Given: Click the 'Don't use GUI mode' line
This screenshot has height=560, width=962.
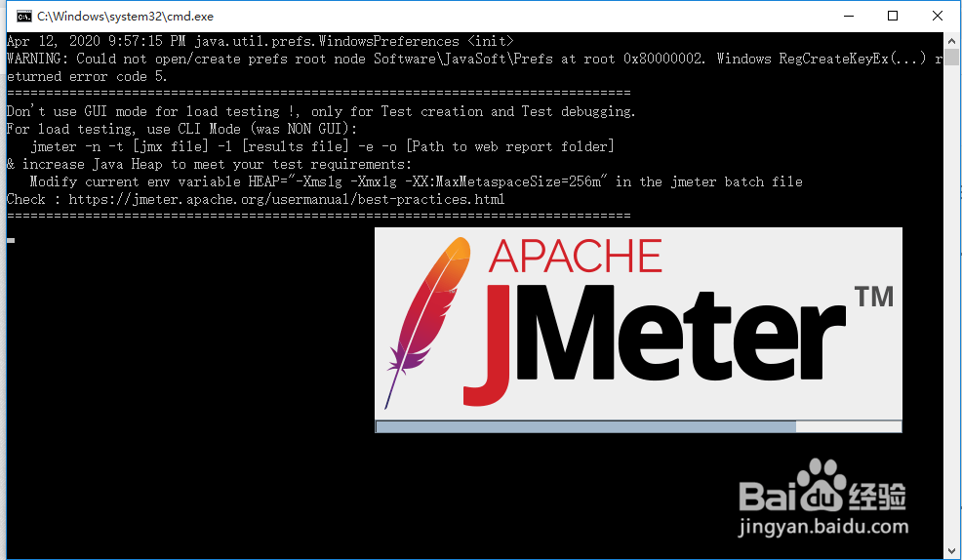Looking at the screenshot, I should 321,111.
